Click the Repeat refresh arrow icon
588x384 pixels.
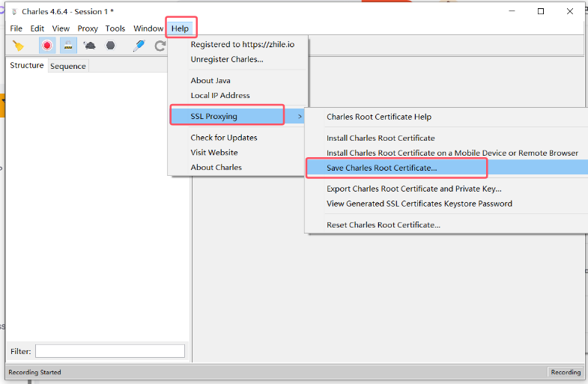tap(160, 46)
